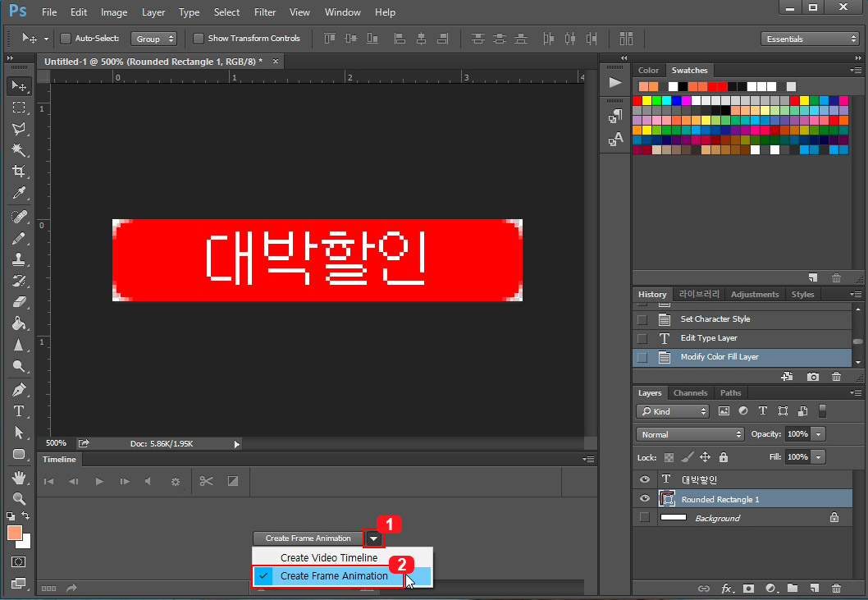Open the Filter menu
This screenshot has width=868, height=600.
[x=264, y=11]
